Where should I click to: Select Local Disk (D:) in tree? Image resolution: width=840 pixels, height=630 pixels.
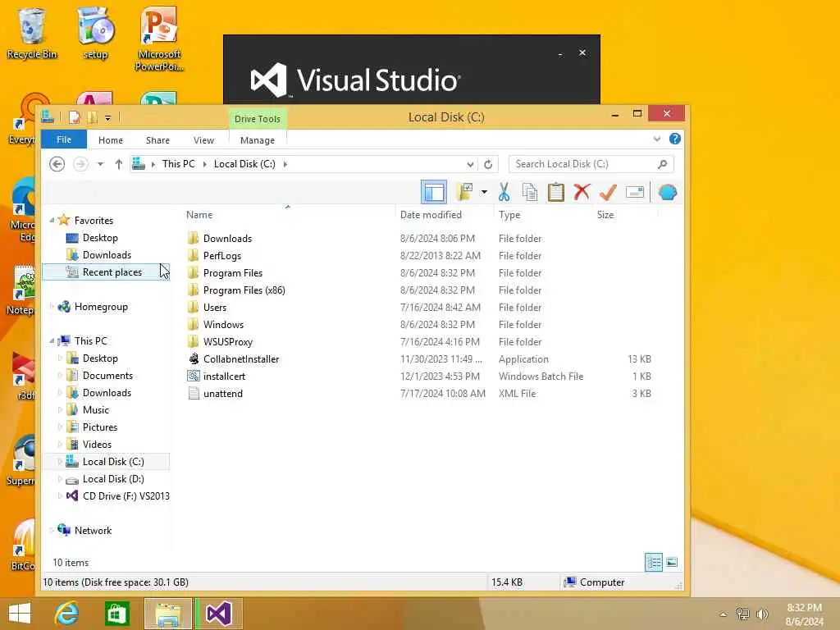point(113,479)
